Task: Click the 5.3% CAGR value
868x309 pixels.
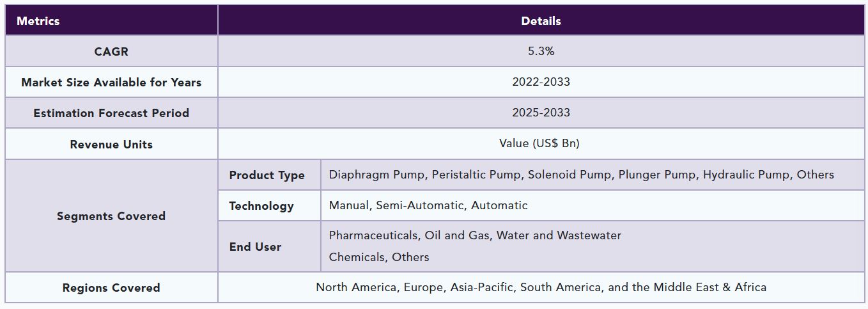Action: (x=541, y=51)
